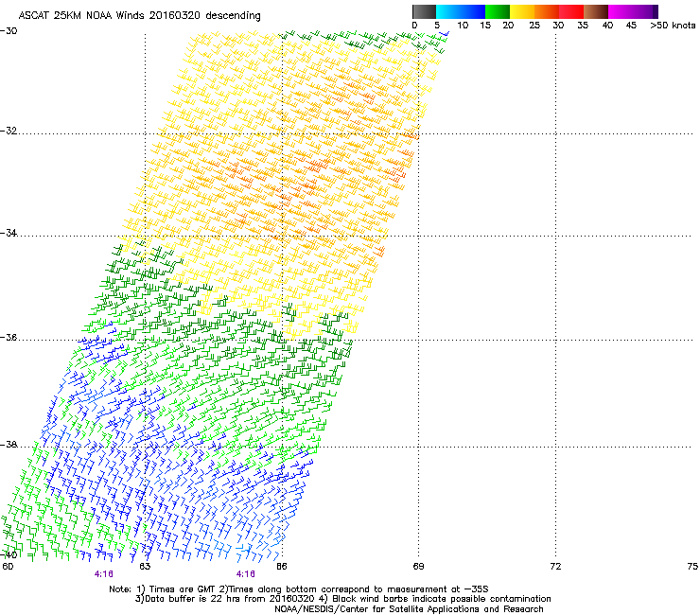Click note '3)Data buffer is 22 hrs from 20160320'

[x=224, y=599]
